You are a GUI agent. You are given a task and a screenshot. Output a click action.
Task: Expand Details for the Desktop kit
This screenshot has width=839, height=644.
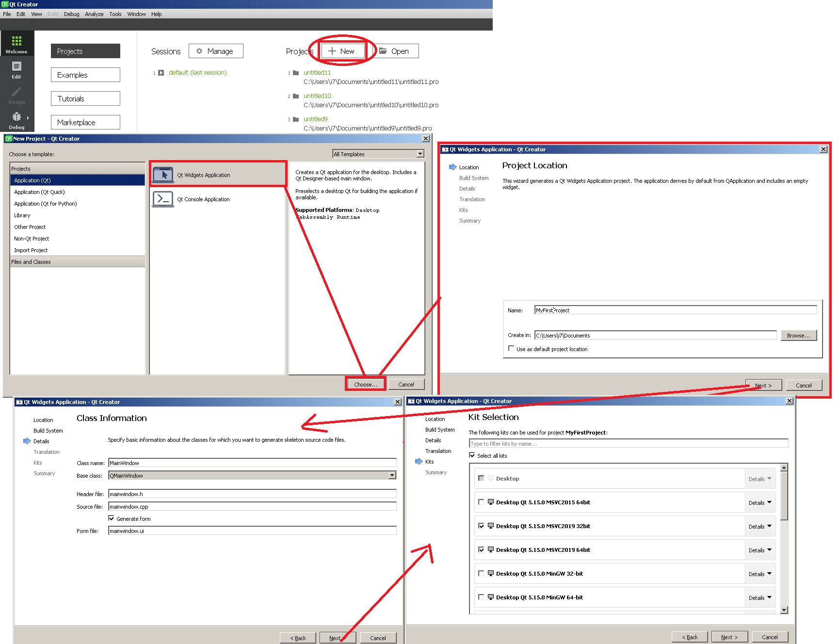click(x=760, y=479)
